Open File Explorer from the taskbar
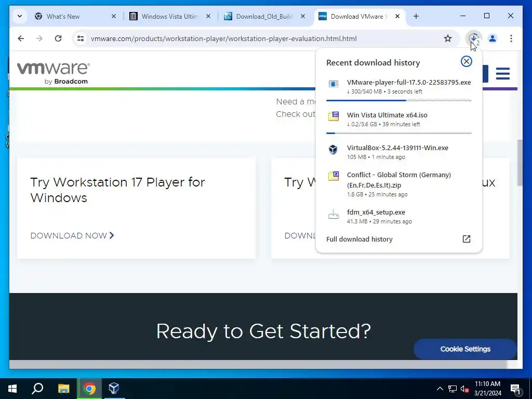 (63, 389)
